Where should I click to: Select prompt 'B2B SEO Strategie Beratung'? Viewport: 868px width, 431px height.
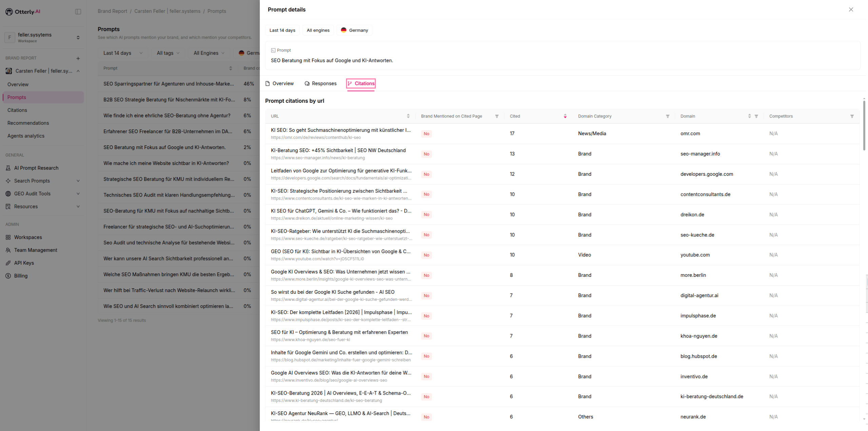pyautogui.click(x=169, y=100)
